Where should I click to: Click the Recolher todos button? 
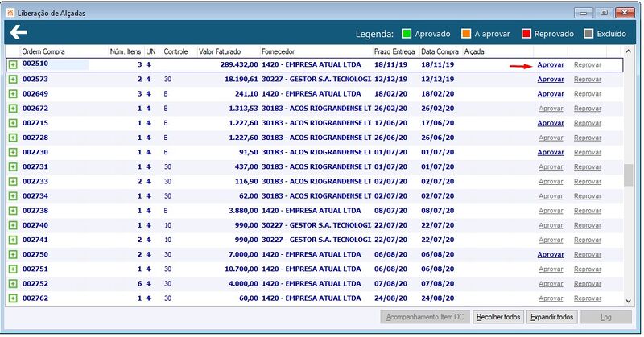click(498, 317)
